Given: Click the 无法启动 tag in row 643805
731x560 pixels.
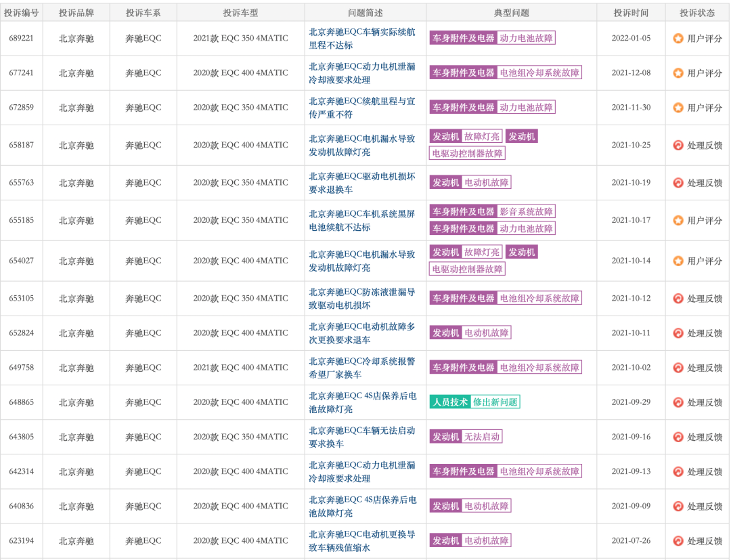Looking at the screenshot, I should coord(482,437).
